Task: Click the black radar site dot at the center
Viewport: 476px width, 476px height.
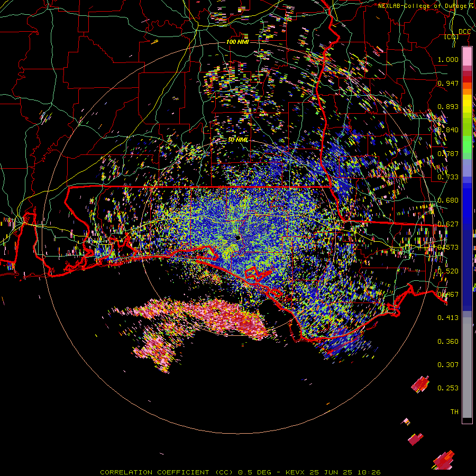Action: (238, 237)
